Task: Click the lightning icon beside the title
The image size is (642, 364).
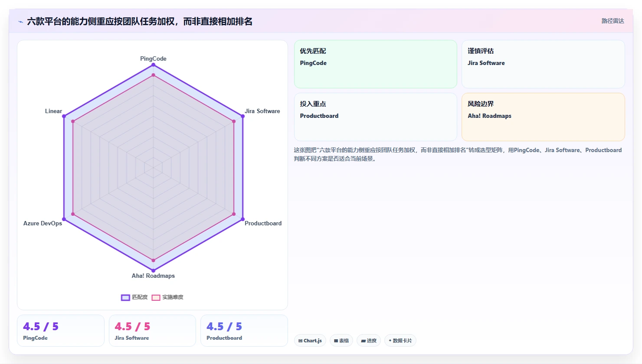Action: click(x=20, y=22)
